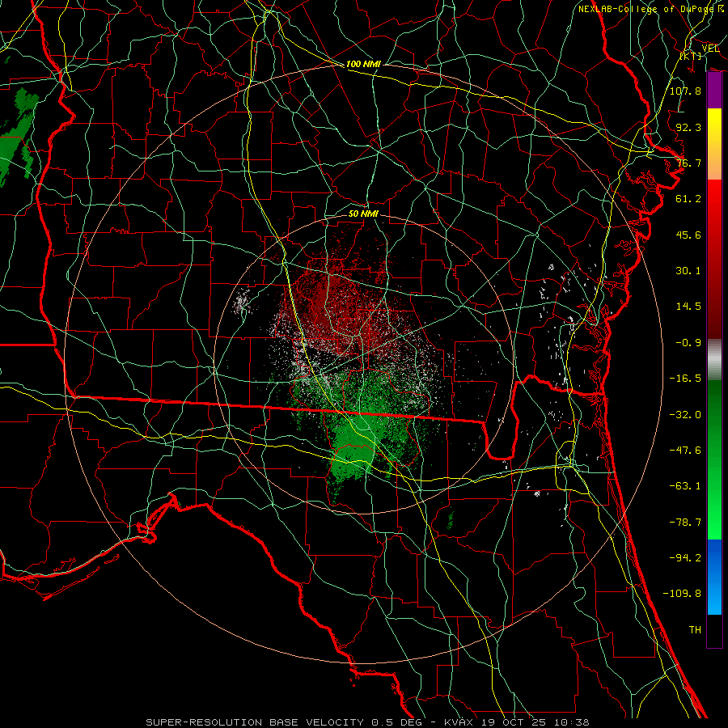
Task: Click the [KT] units label
Action: (691, 56)
